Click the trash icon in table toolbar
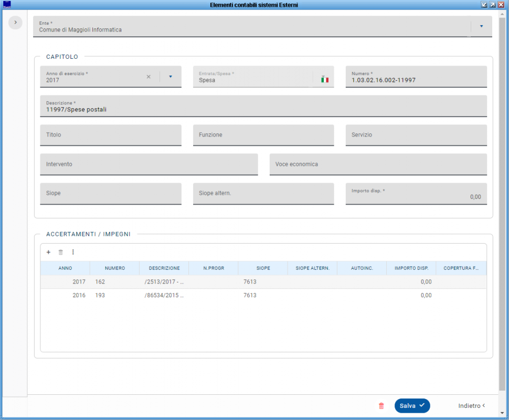The image size is (509, 420). point(61,252)
